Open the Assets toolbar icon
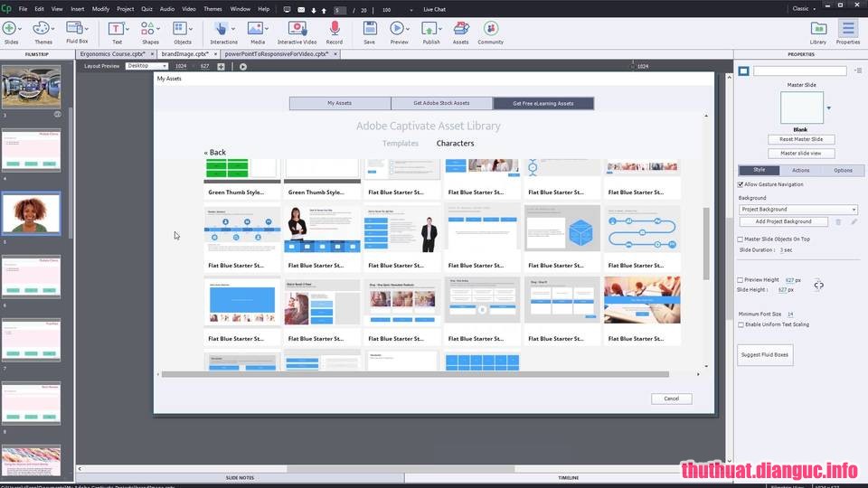The image size is (868, 488). tap(460, 28)
